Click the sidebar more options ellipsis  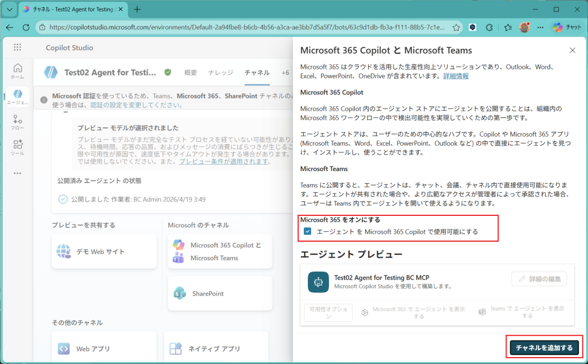pos(17,173)
